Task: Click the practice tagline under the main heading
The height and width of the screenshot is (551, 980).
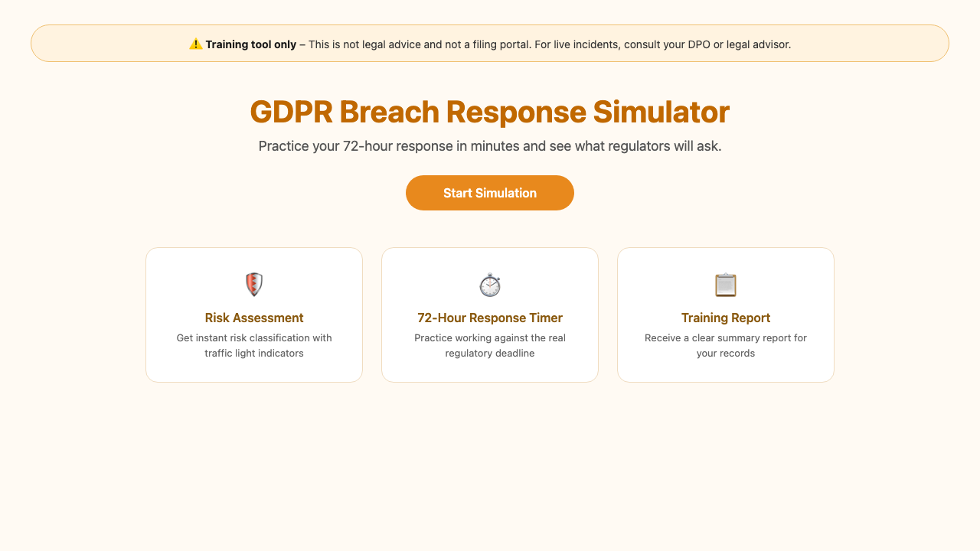Action: tap(489, 145)
